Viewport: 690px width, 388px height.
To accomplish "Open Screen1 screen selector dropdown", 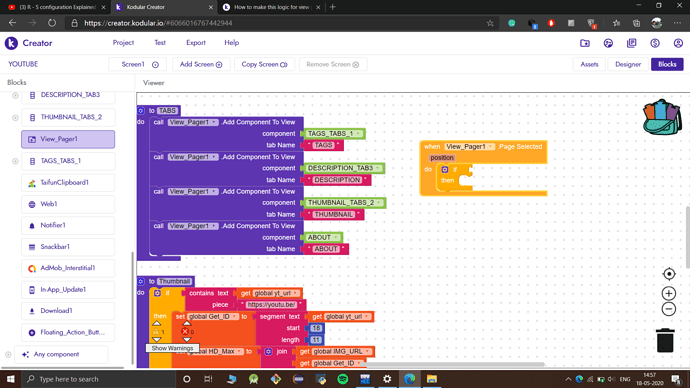I will click(x=137, y=64).
